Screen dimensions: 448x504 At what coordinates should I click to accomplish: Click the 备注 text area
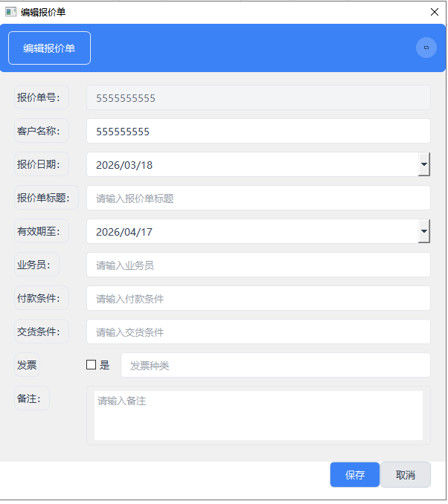(258, 416)
